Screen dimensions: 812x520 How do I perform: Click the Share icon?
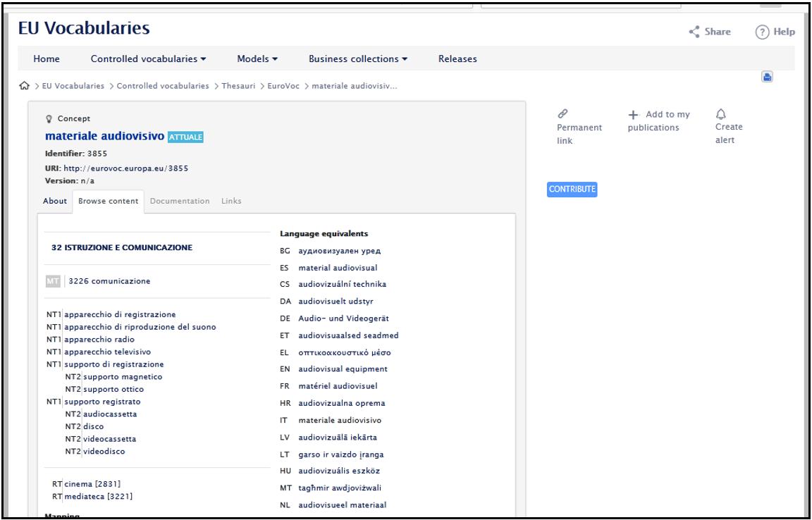694,32
